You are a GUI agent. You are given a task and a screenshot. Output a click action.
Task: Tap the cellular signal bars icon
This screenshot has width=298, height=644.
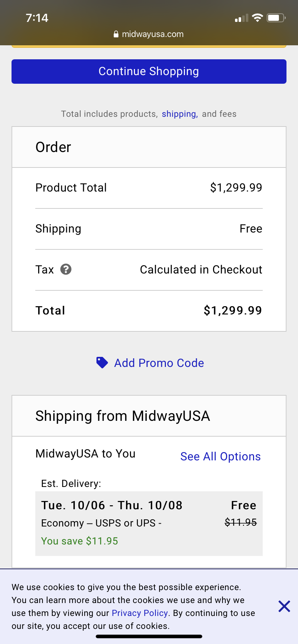click(241, 18)
